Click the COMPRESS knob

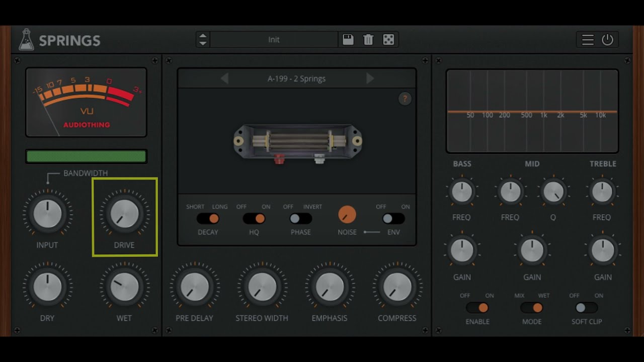point(397,287)
